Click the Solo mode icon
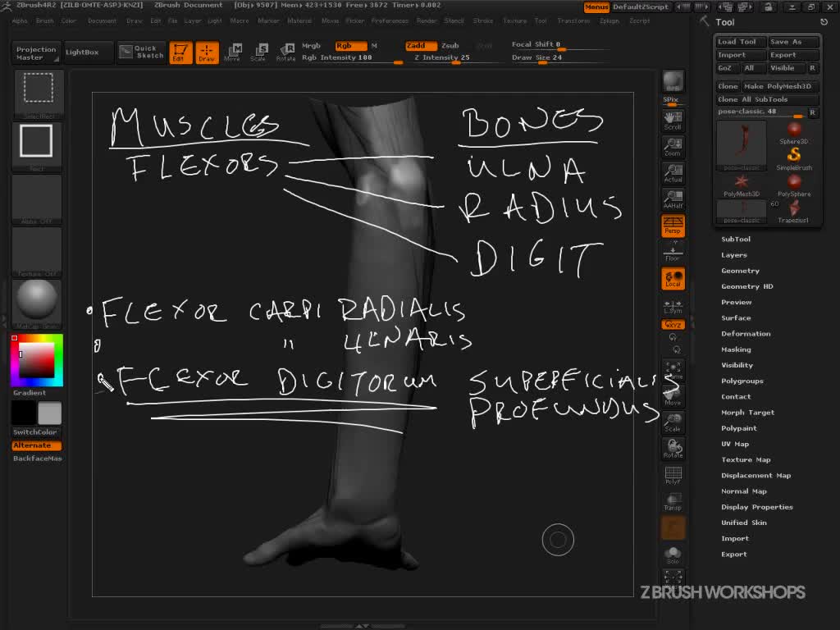The width and height of the screenshot is (840, 630). [673, 555]
